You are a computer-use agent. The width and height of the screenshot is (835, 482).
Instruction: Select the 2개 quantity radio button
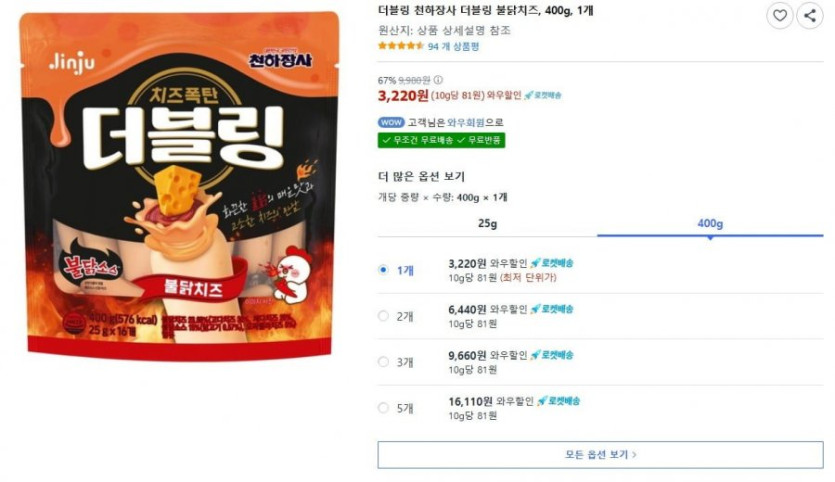click(x=383, y=316)
